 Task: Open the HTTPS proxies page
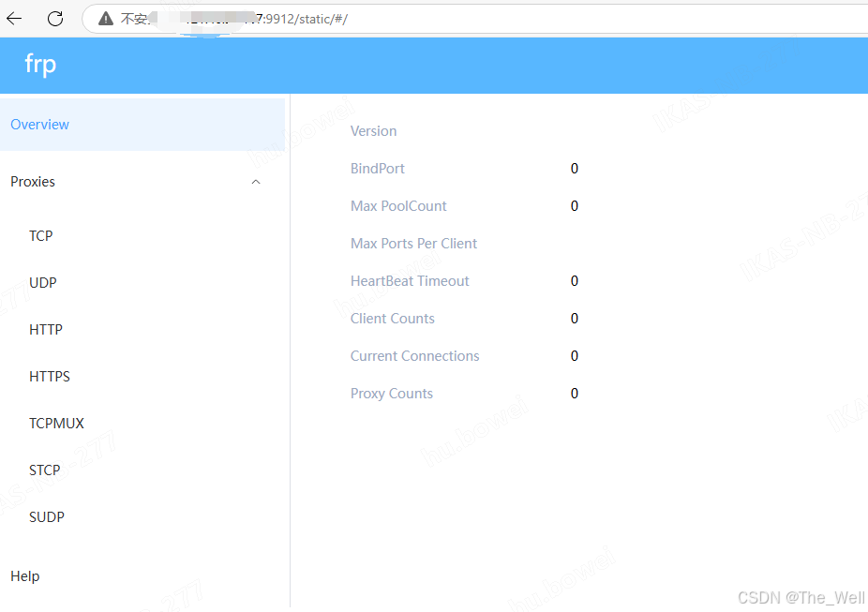pos(50,377)
